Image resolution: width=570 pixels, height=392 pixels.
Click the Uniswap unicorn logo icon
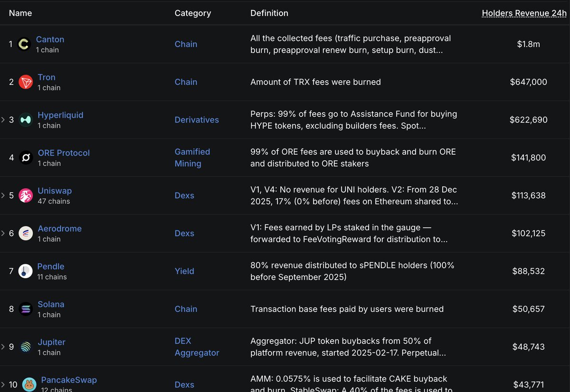[26, 196]
